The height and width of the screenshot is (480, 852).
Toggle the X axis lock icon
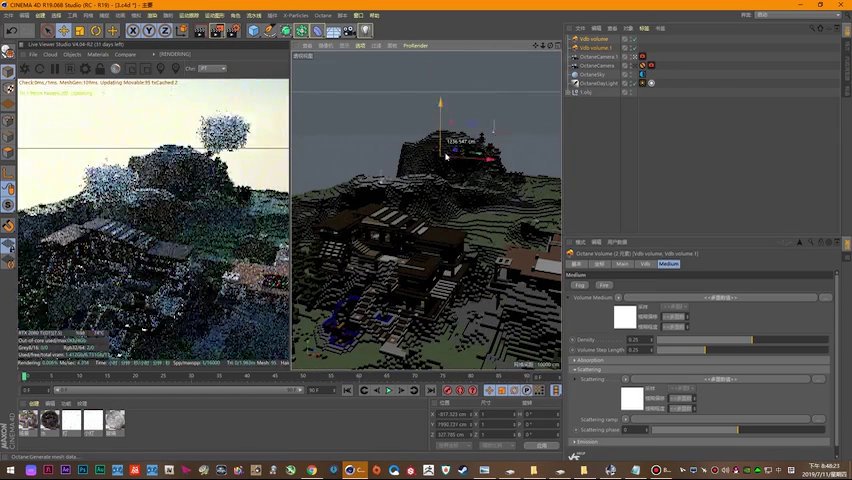click(x=132, y=31)
